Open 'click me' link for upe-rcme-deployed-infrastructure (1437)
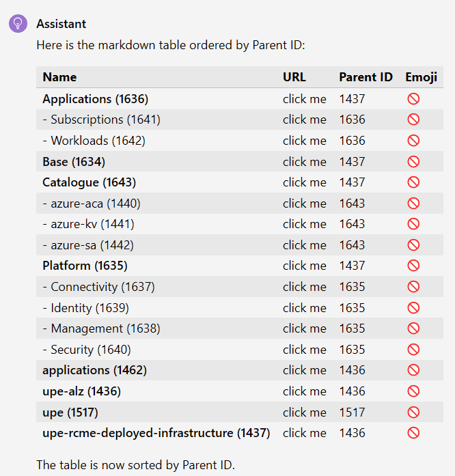 [x=304, y=433]
